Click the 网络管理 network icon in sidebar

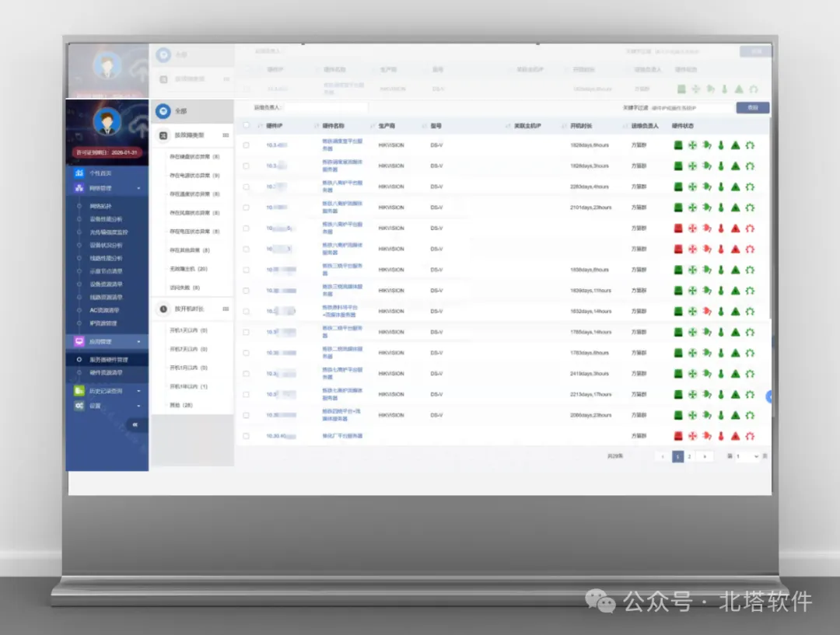pyautogui.click(x=79, y=188)
